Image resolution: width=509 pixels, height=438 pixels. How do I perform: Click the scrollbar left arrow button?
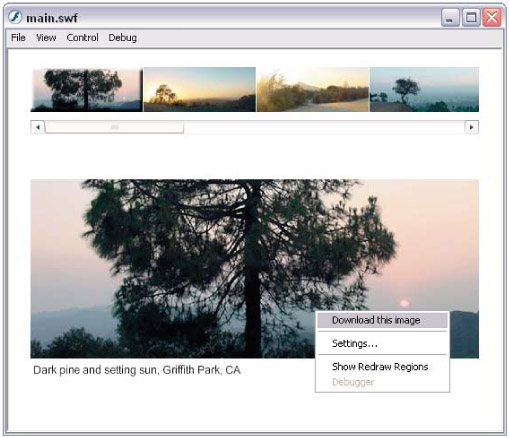38,127
